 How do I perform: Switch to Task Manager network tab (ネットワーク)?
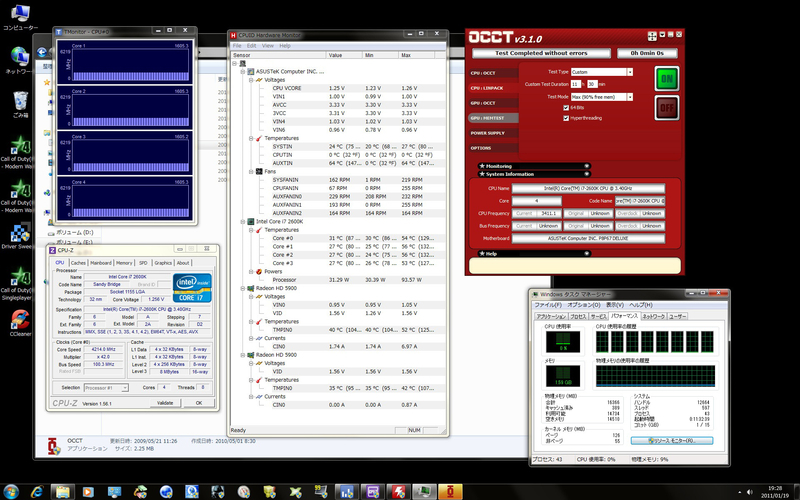653,316
